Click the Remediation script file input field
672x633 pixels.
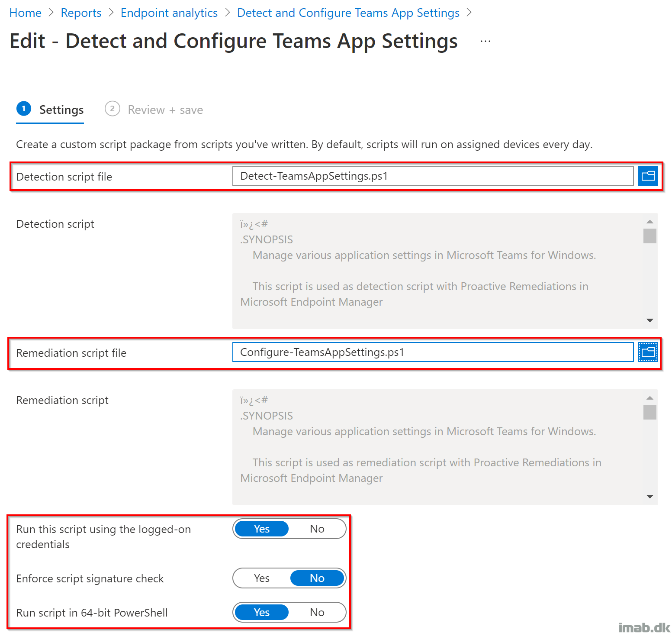pyautogui.click(x=433, y=352)
